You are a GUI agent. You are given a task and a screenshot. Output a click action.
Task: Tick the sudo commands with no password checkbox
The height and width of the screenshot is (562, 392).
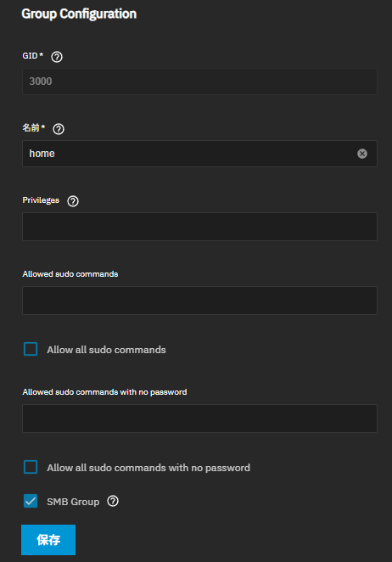31,467
